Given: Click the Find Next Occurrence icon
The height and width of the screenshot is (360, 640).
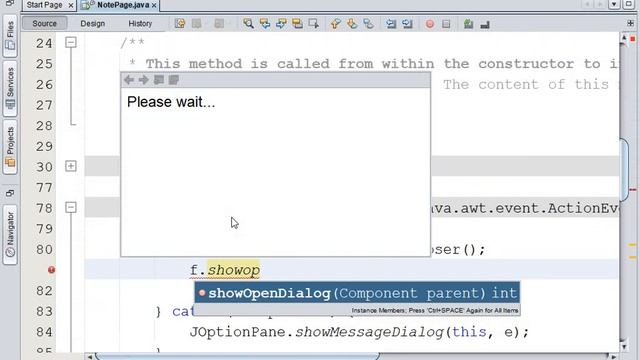Looking at the screenshot, I should point(281,24).
